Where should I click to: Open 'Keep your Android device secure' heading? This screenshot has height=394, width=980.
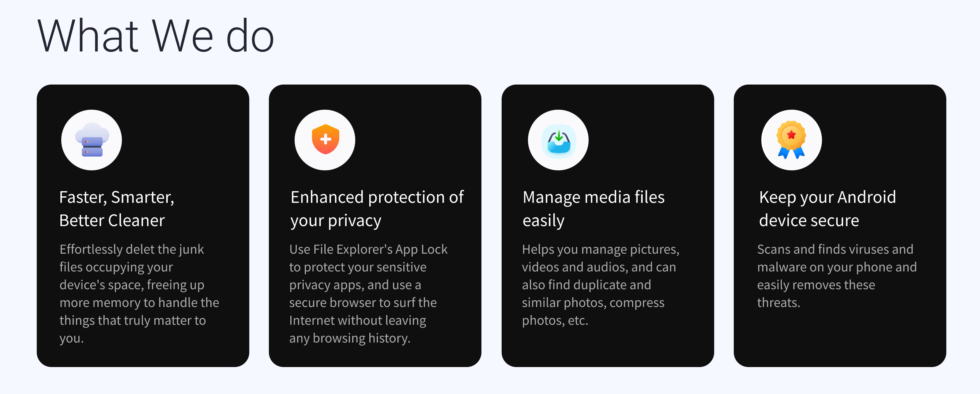[827, 209]
